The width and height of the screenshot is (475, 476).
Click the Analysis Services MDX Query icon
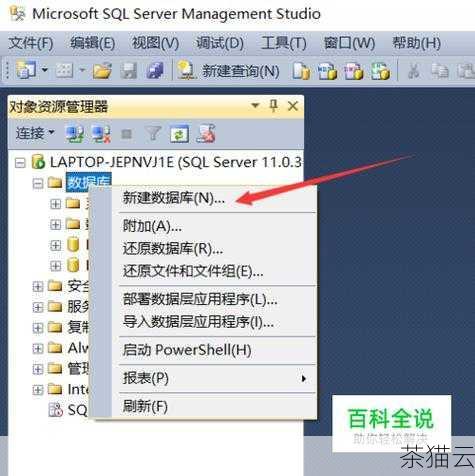pos(327,71)
